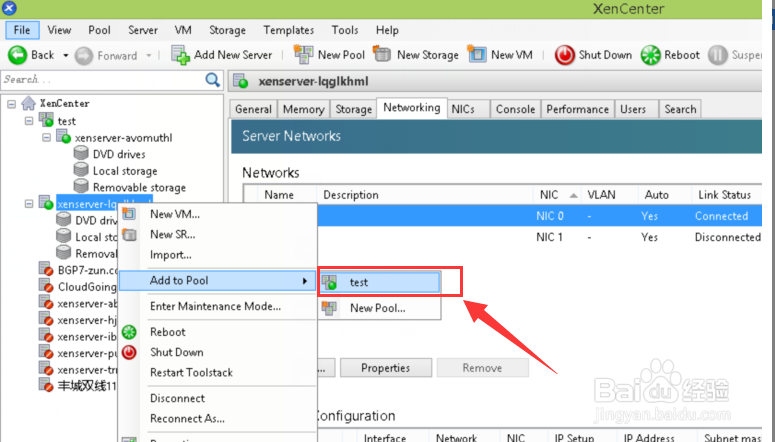
Task: Click the Link Status column header
Action: pos(727,195)
